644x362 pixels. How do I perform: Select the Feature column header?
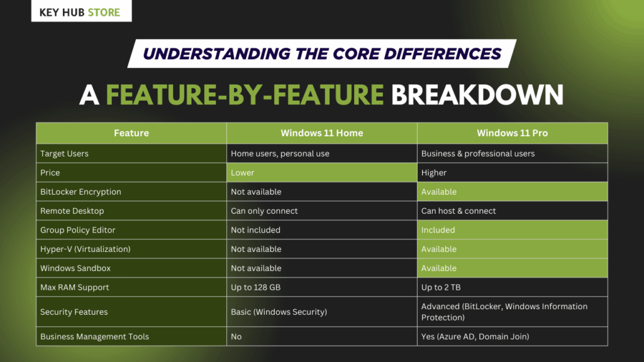131,133
